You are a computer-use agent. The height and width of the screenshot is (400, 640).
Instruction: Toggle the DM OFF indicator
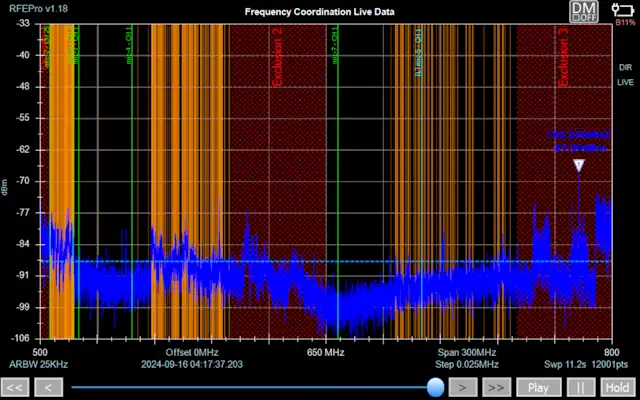tap(582, 11)
